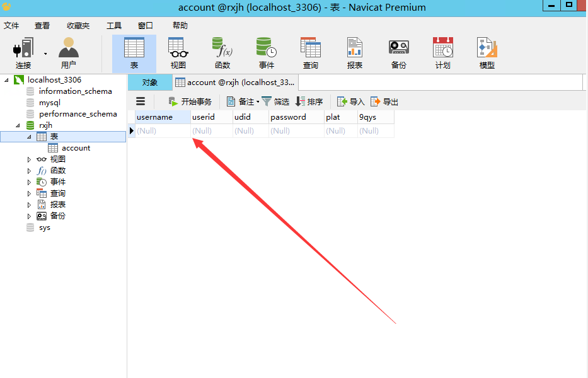Expand the 视图 node in sidebar tree
588x378 pixels.
pyautogui.click(x=29, y=159)
